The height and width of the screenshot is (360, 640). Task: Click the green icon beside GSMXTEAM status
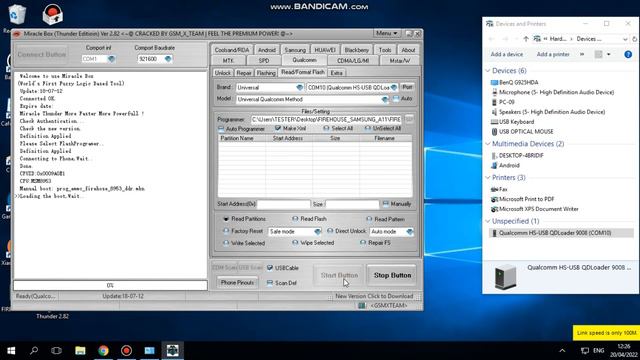(361, 305)
